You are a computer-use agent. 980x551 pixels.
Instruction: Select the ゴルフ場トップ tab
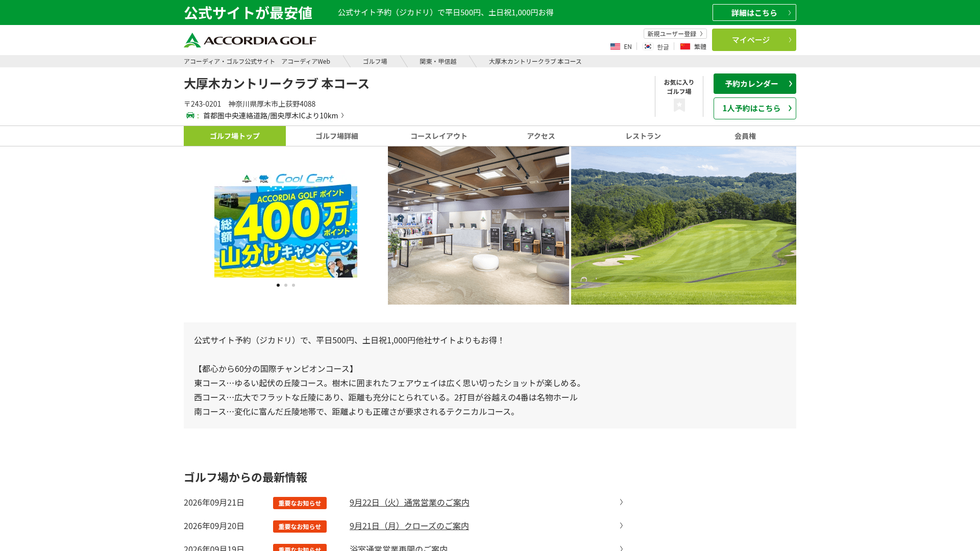point(235,136)
